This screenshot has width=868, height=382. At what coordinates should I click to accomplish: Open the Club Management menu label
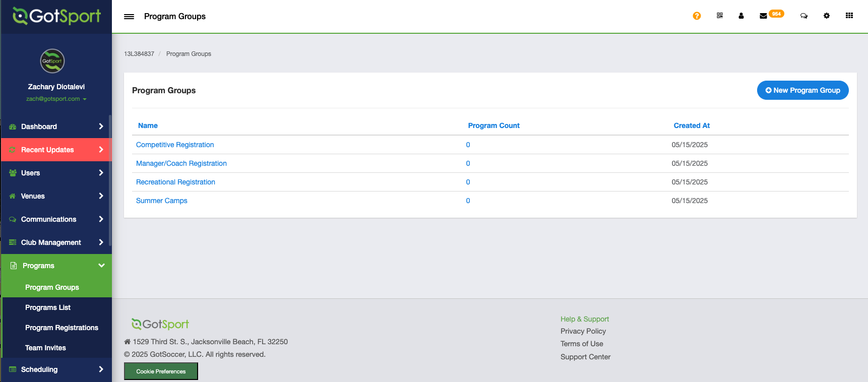click(x=51, y=242)
